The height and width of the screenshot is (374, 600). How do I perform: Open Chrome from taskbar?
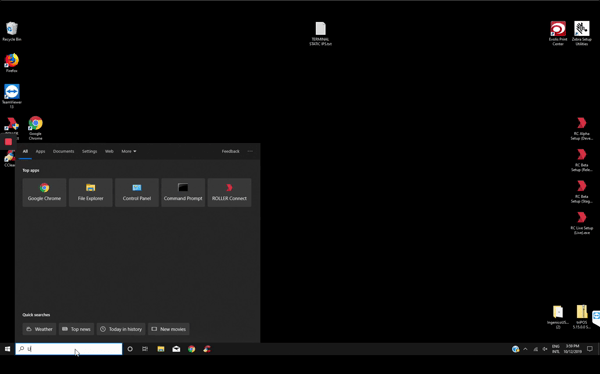pyautogui.click(x=191, y=349)
